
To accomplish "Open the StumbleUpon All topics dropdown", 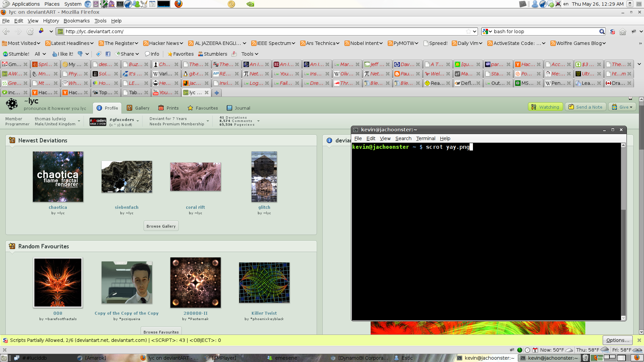I will (x=40, y=54).
